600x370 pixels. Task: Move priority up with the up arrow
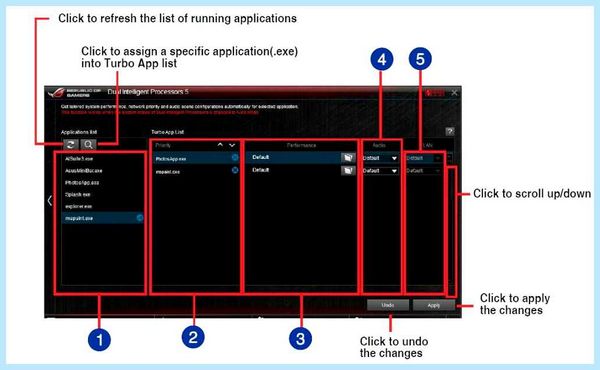click(x=220, y=145)
